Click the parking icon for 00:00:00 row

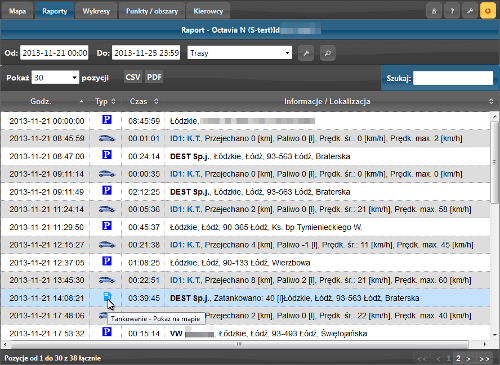point(107,119)
